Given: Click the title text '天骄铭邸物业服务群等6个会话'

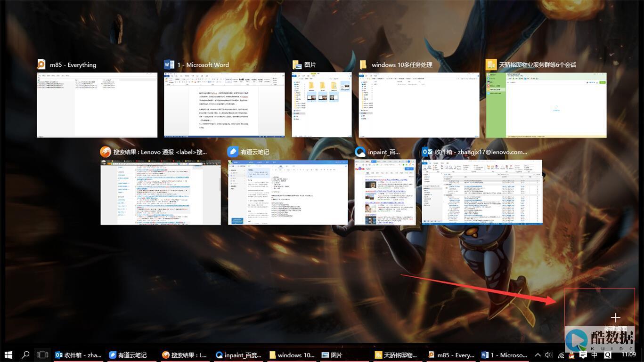Looking at the screenshot, I should [538, 64].
